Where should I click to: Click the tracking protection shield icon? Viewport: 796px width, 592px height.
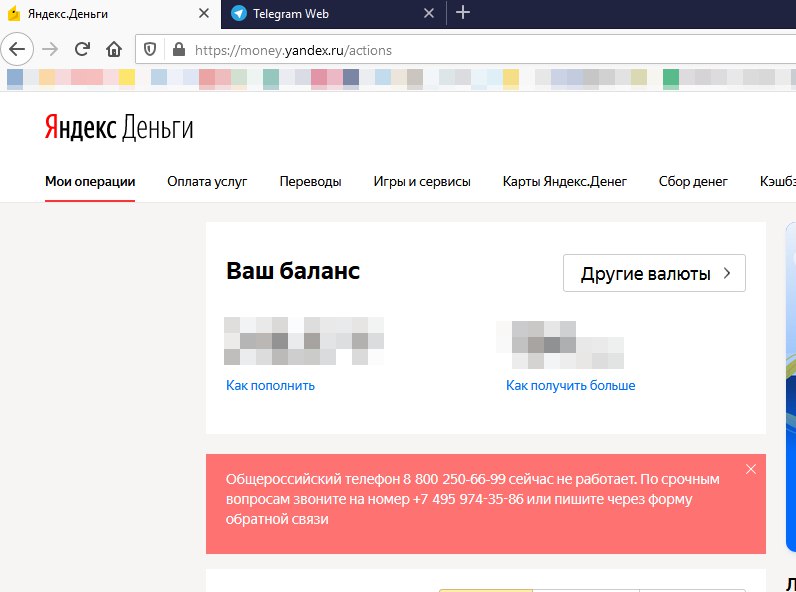[150, 49]
